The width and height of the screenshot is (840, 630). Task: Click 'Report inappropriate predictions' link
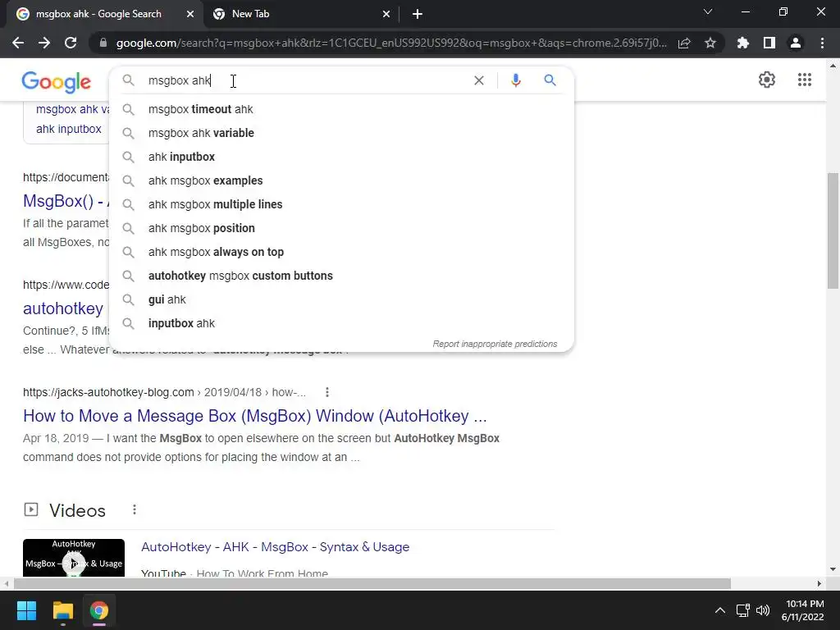pyautogui.click(x=495, y=344)
